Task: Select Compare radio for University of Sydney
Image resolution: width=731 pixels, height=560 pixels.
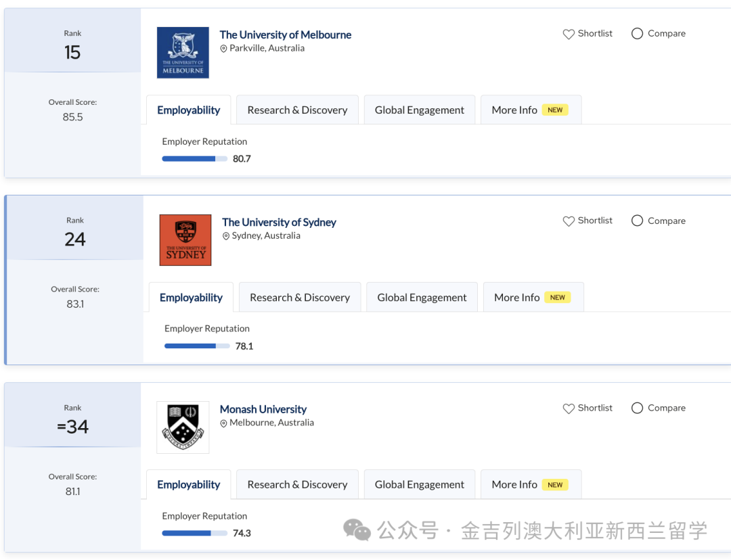Action: (x=637, y=221)
